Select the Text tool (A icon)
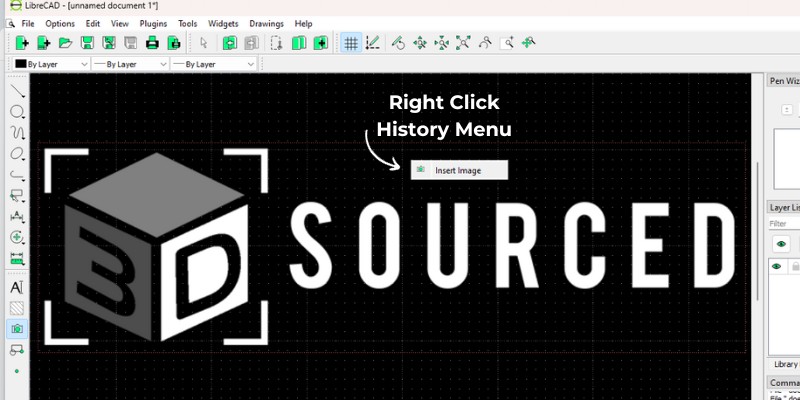Image resolution: width=800 pixels, height=400 pixels. click(17, 287)
